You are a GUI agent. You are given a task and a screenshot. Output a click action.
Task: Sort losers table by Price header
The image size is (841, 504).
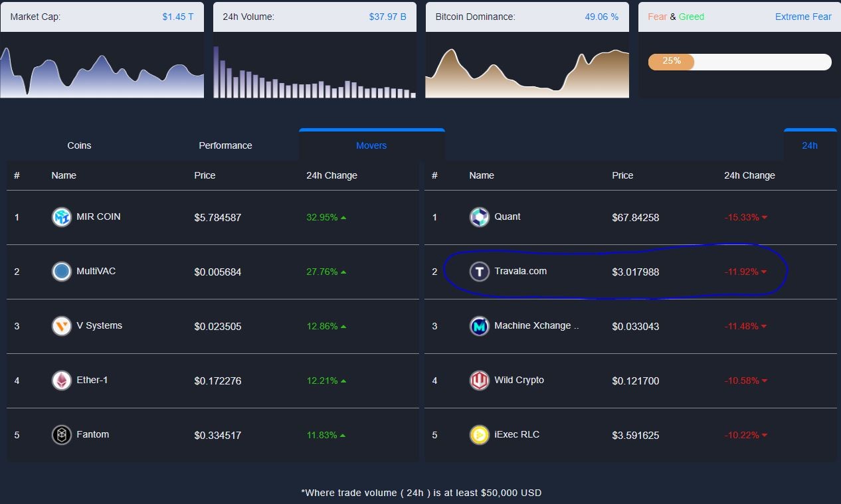click(622, 175)
